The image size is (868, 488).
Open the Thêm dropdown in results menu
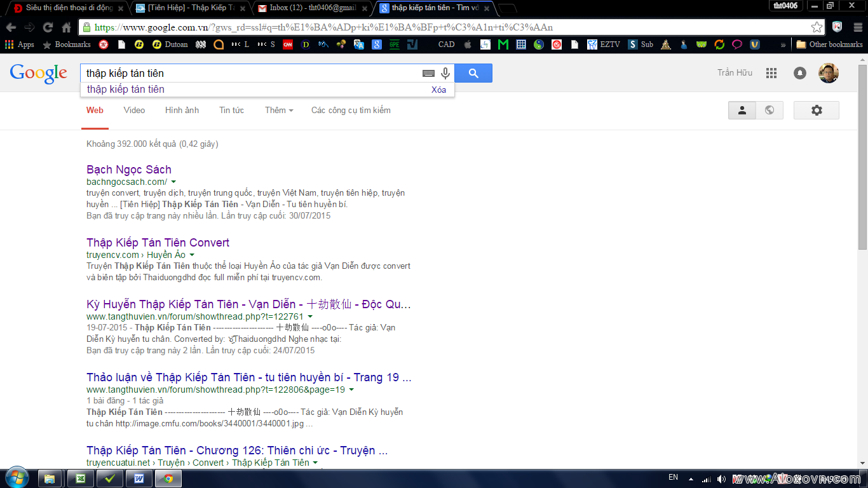pos(278,110)
